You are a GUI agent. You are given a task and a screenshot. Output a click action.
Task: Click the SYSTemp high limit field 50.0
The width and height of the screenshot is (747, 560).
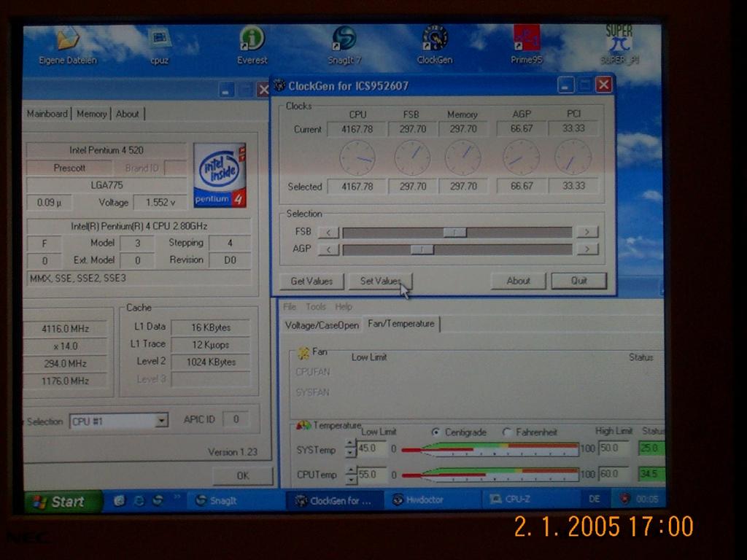[614, 448]
